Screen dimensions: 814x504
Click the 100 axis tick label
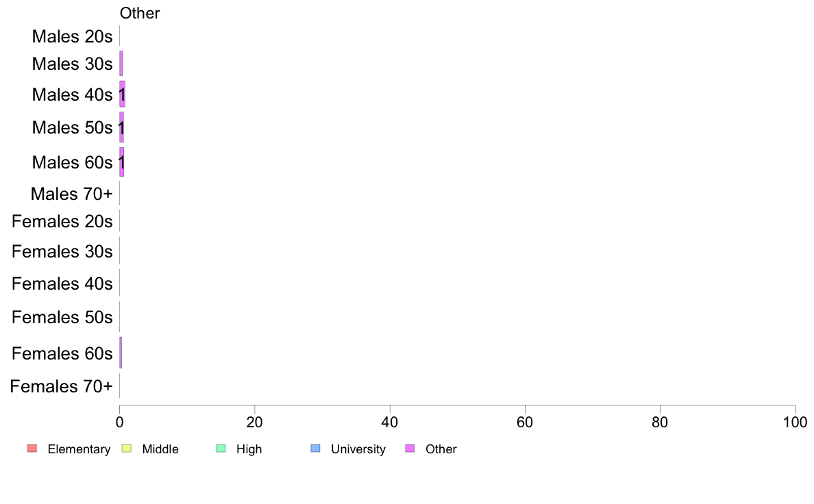click(x=795, y=423)
